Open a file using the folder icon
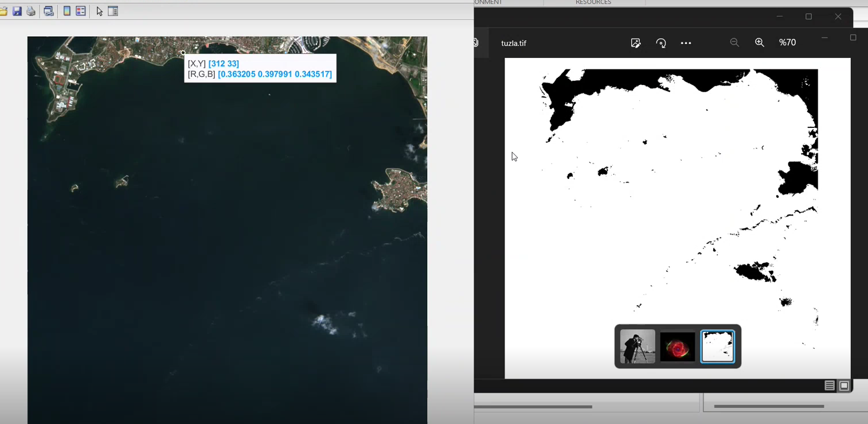The width and height of the screenshot is (868, 424). pyautogui.click(x=3, y=11)
